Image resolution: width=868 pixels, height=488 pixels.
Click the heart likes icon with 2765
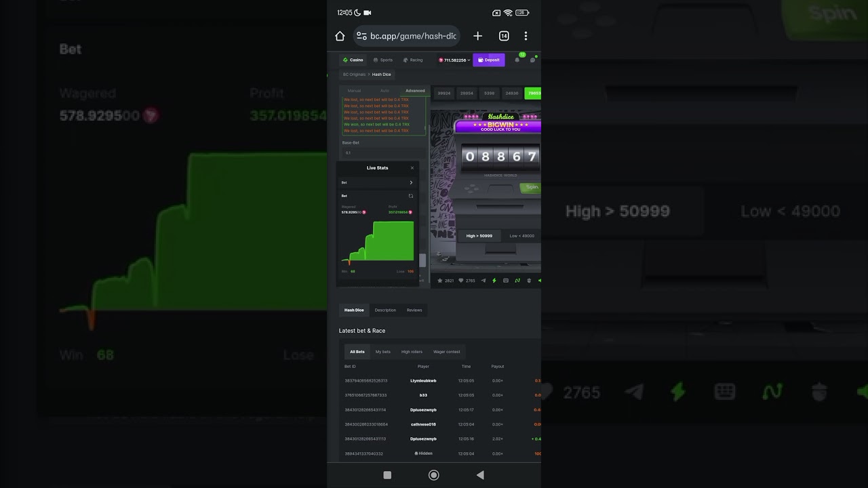461,280
